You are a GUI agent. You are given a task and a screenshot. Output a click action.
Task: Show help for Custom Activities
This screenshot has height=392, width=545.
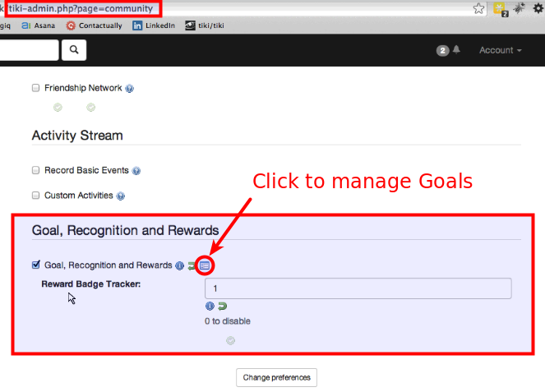(x=121, y=196)
